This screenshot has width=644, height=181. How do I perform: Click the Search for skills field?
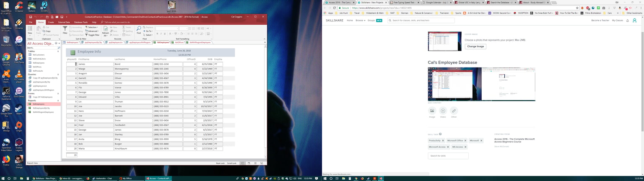[x=448, y=156]
